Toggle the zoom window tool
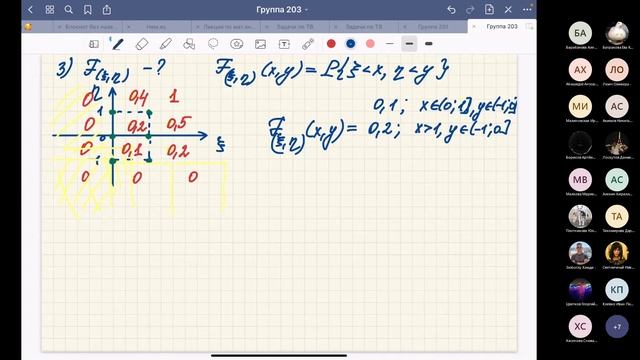640x360 pixels. [94, 44]
